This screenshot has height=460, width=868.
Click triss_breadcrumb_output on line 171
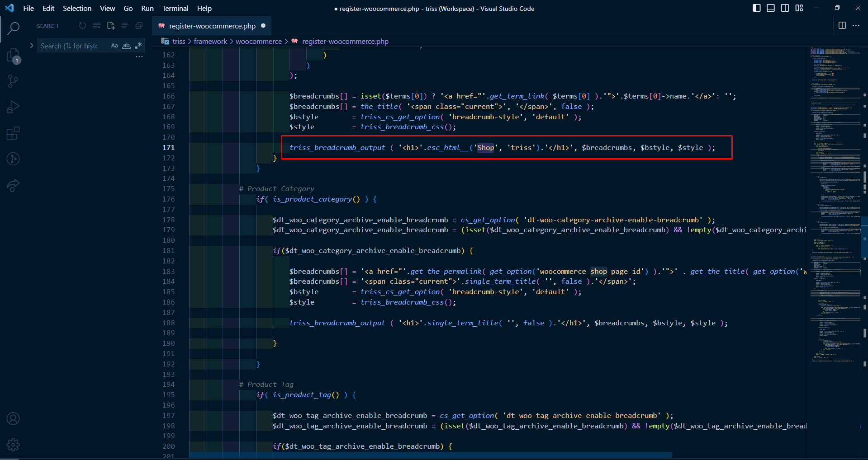pyautogui.click(x=337, y=147)
